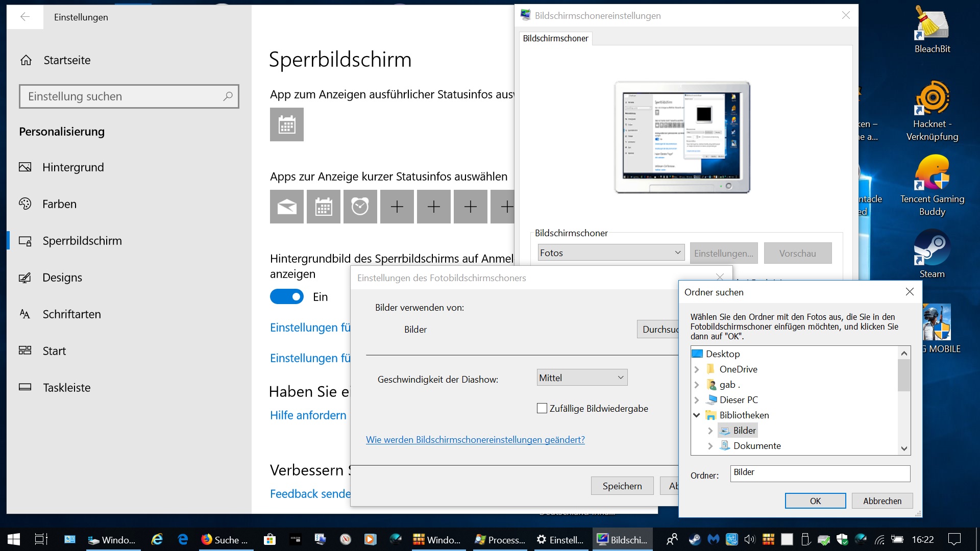Click the mail quick status app icon
980x551 pixels.
click(x=286, y=207)
